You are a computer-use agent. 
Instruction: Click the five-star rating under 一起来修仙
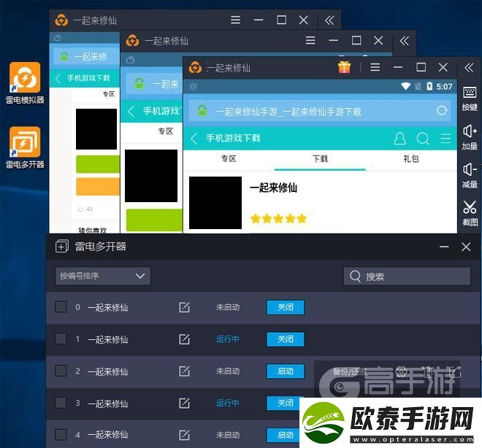[x=278, y=219]
